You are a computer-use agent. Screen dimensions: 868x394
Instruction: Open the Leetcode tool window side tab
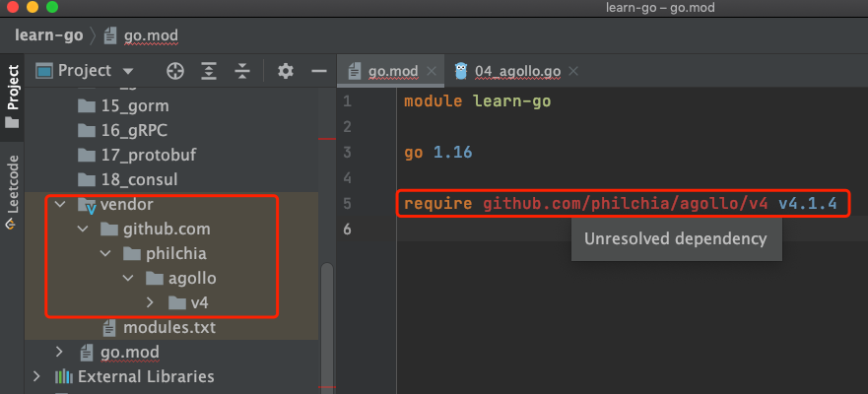[x=12, y=191]
